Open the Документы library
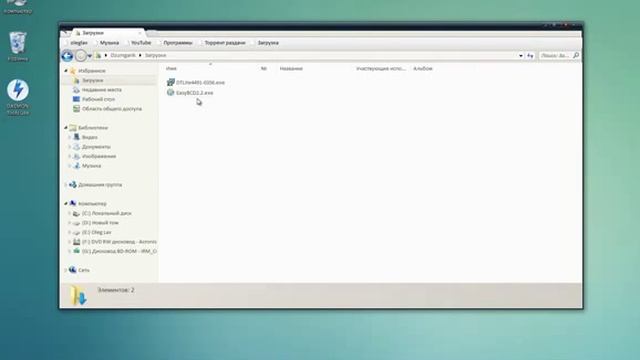 96,147
